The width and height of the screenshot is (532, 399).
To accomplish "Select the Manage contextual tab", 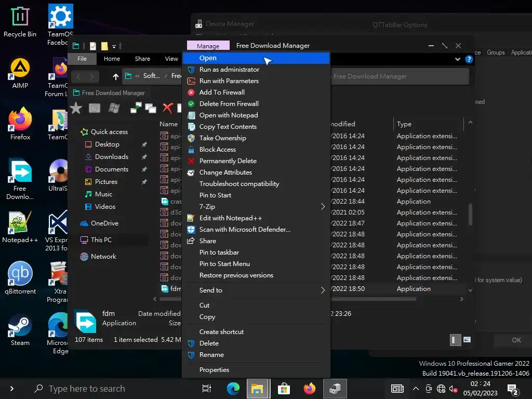I will tap(208, 46).
